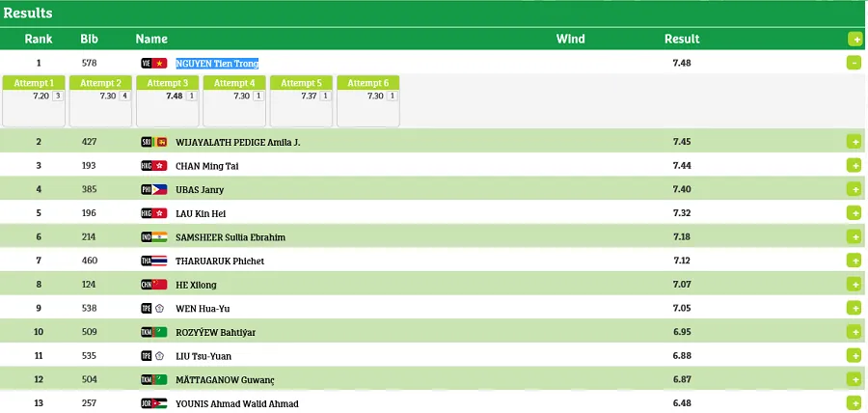Open athlete YOUNIS Ahmad Walid Ahmad

click(x=236, y=403)
